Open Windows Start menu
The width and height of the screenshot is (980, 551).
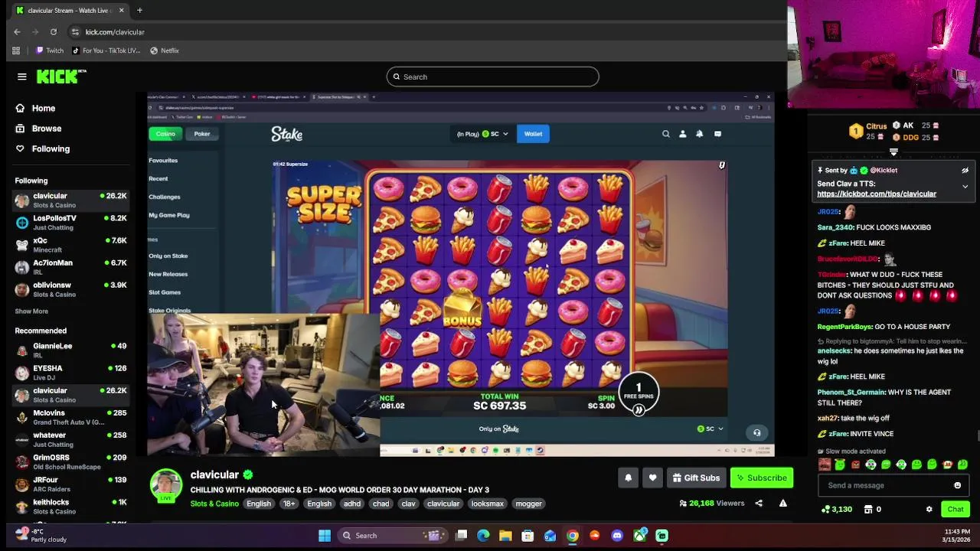tap(325, 536)
